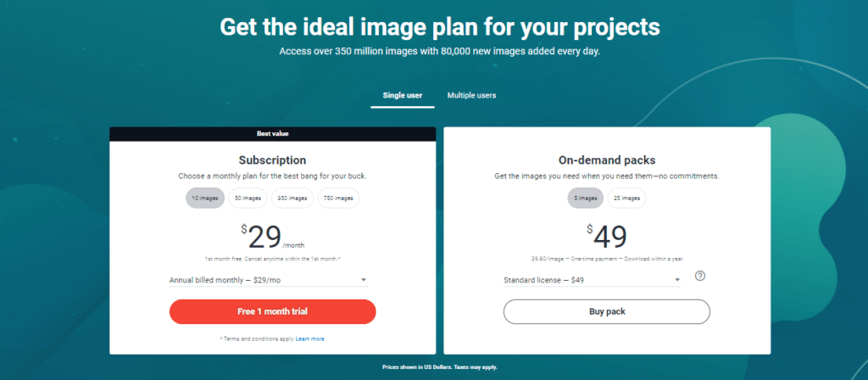This screenshot has height=380, width=868.
Task: Open the Learn more terms link
Action: [309, 338]
